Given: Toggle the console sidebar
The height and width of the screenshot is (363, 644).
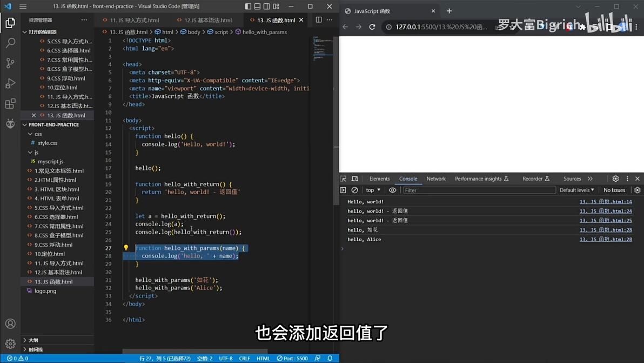Looking at the screenshot, I should coord(343,190).
